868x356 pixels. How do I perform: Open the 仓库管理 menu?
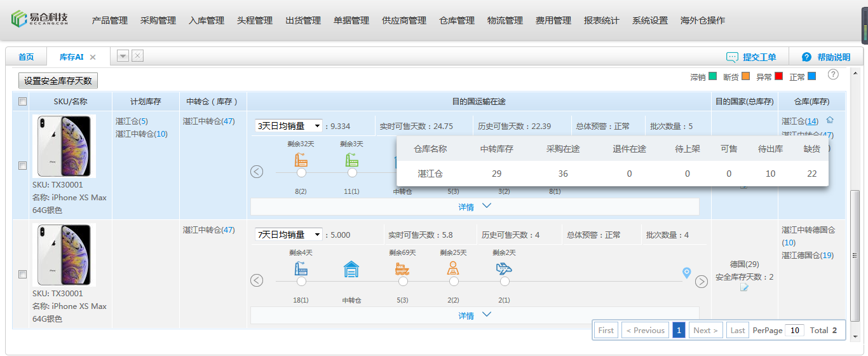tap(456, 20)
